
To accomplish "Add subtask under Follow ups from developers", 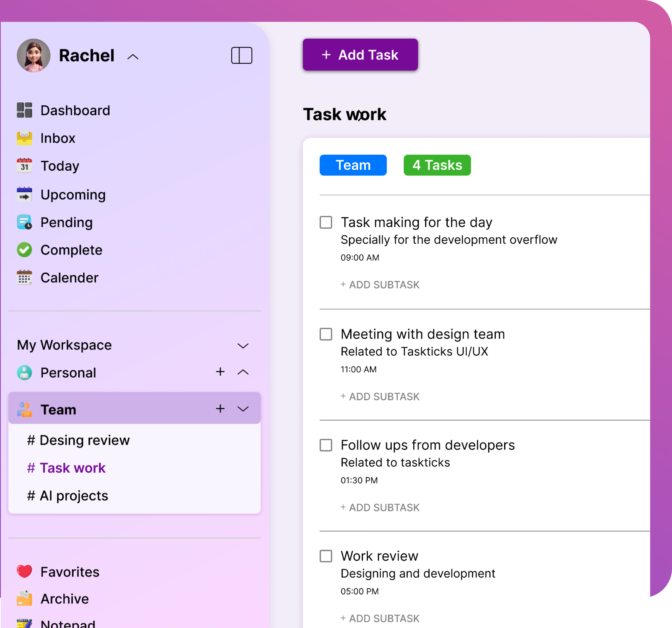I will (380, 507).
